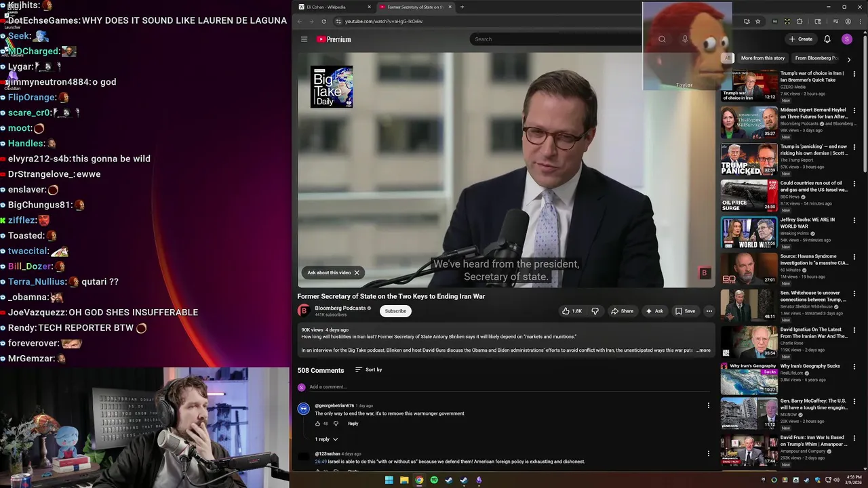Close the Eli Cohen Wikipedia tab
Viewport: 868px width, 488px height.
tap(370, 7)
